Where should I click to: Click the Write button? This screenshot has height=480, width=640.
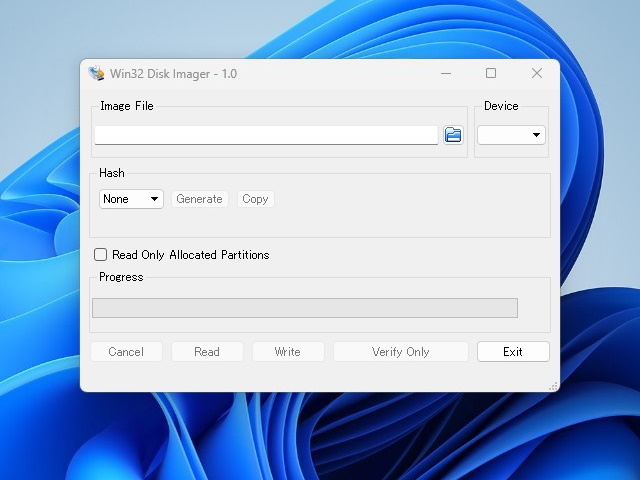288,352
